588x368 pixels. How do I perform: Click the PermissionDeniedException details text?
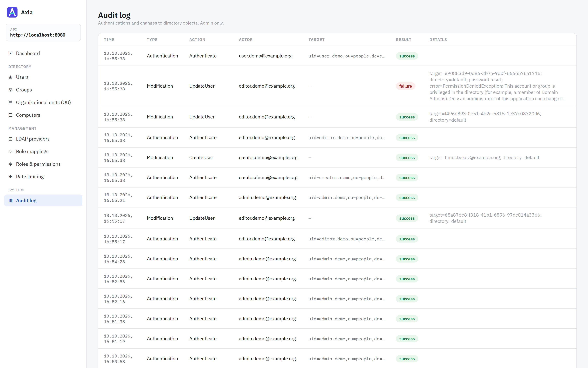[x=497, y=86]
